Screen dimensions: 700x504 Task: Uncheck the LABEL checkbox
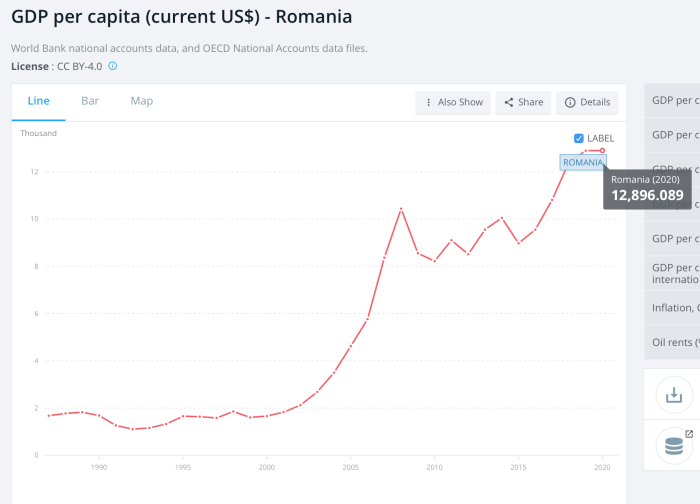[579, 138]
